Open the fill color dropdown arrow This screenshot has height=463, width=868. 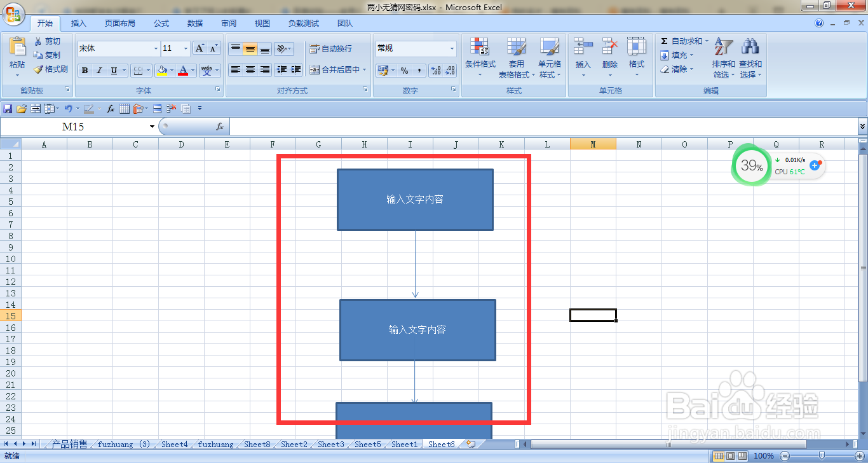pos(172,71)
